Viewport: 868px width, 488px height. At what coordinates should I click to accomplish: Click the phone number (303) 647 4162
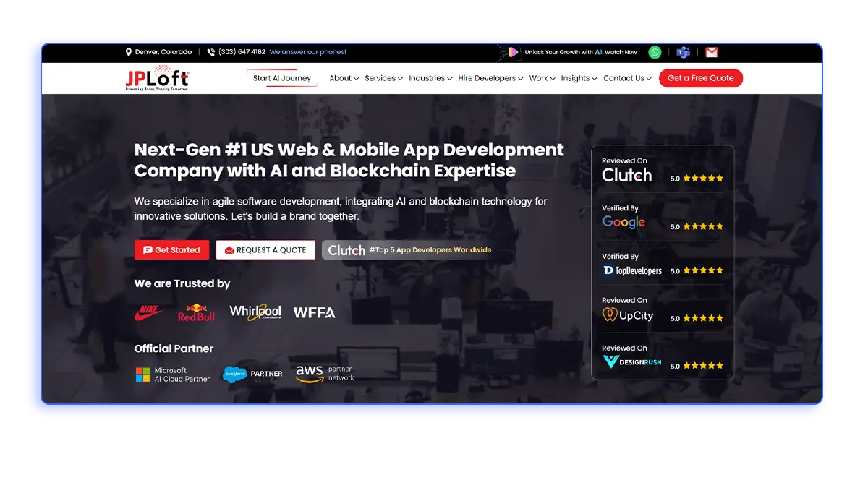click(242, 52)
